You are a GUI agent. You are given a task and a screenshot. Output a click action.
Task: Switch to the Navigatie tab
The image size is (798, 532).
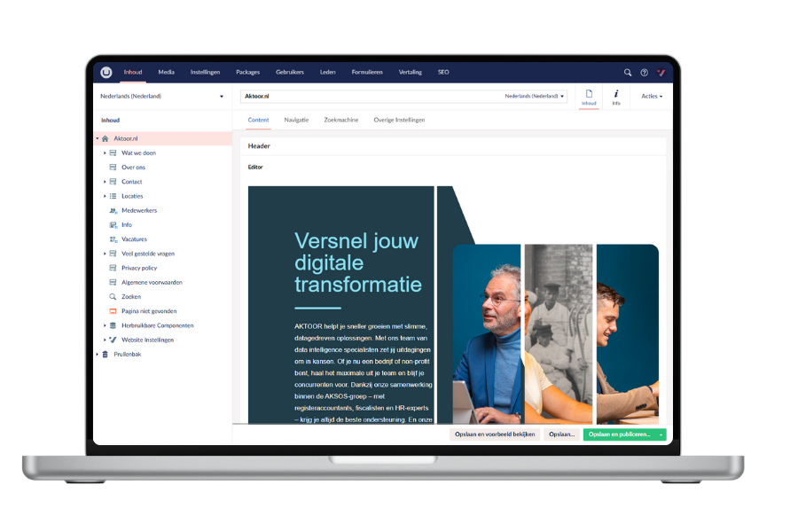tap(297, 119)
